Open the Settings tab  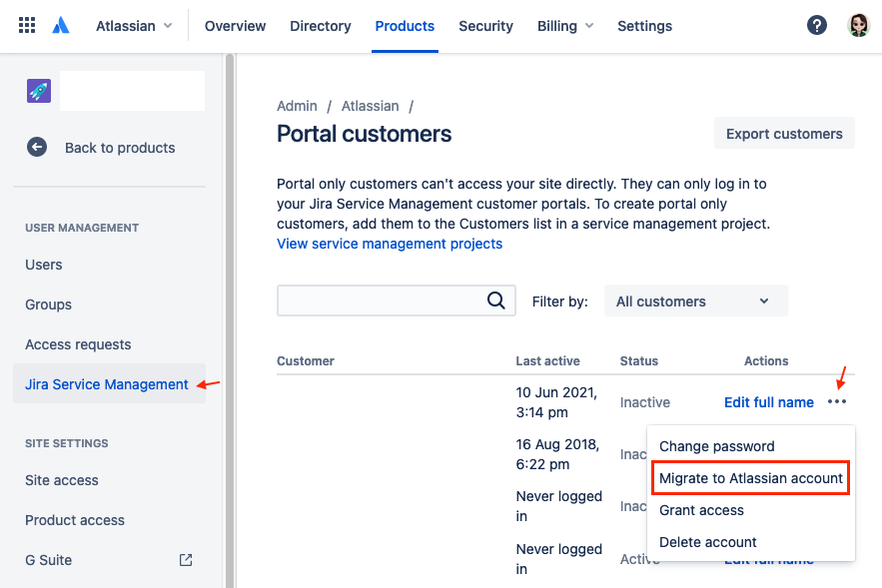coord(644,26)
